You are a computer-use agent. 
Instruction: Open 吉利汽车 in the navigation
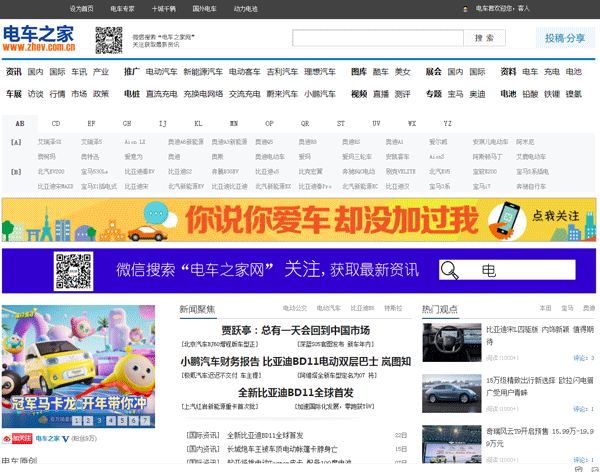click(x=282, y=72)
